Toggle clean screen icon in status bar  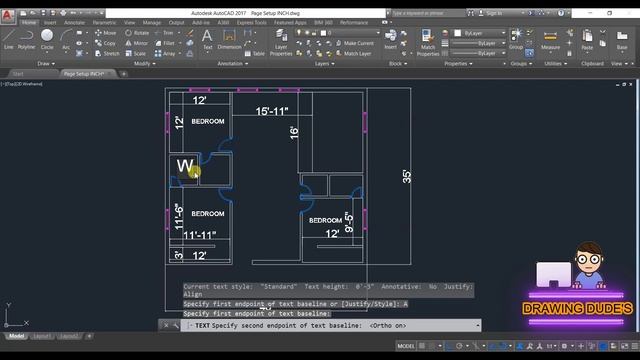click(624, 346)
